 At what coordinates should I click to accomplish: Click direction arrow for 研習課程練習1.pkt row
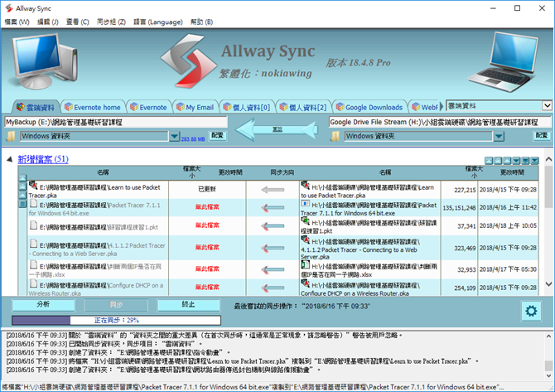[273, 225]
